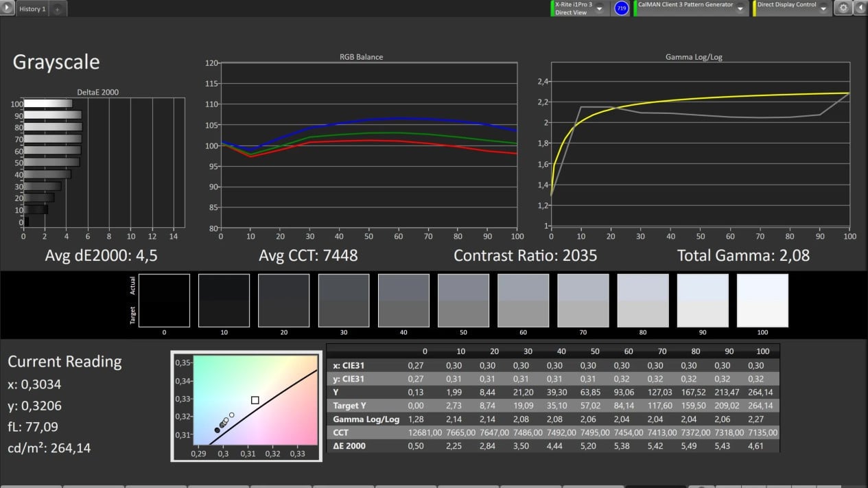
Task: Click the collapse arrow at top-right
Action: tap(860, 8)
